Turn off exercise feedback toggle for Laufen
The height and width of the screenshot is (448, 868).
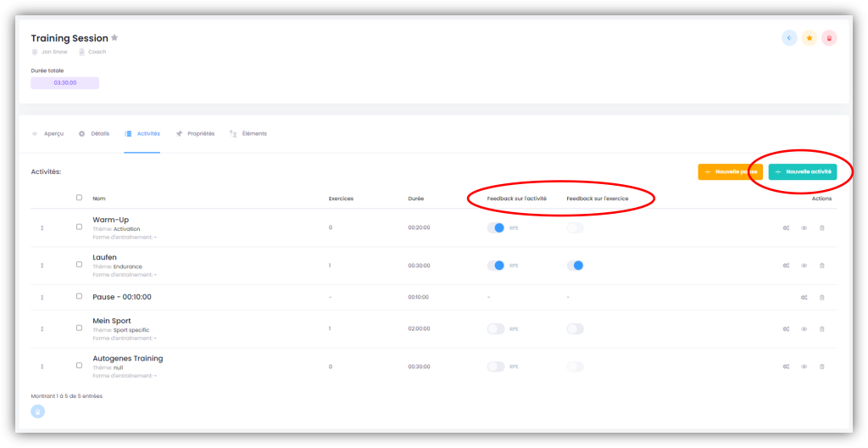click(576, 266)
